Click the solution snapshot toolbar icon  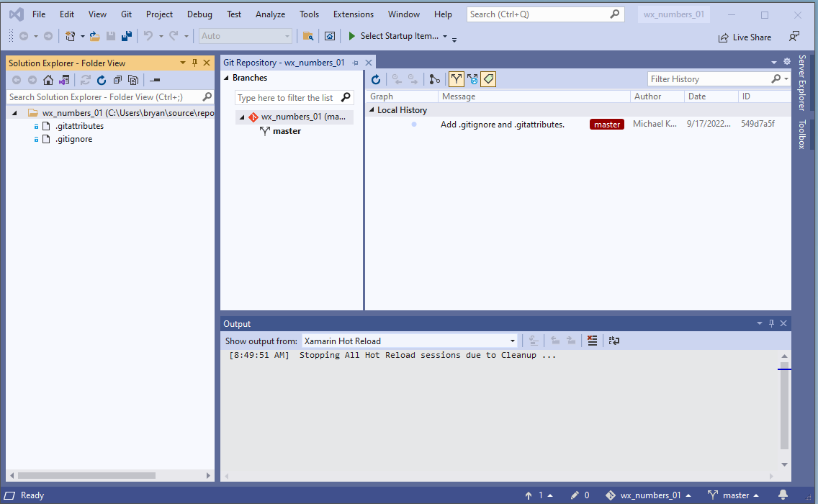click(x=330, y=36)
